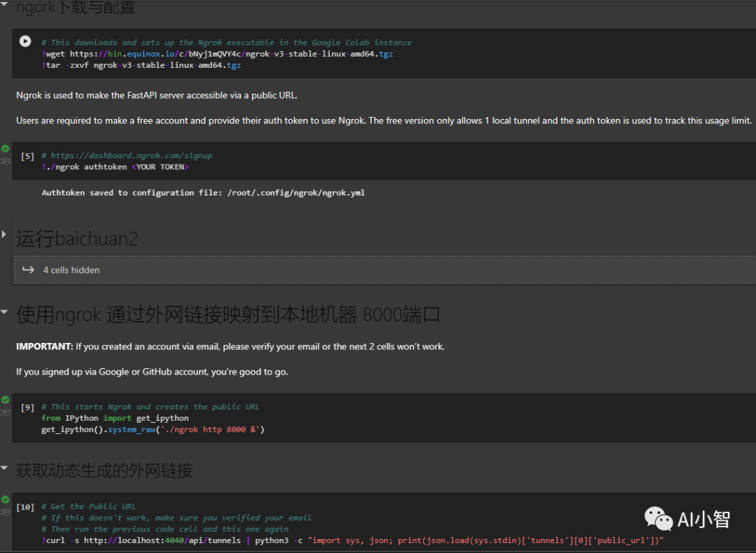Collapse the 使用ngrok 通过外网链接 section
Viewport: 756px width, 553px height.
click(5, 311)
